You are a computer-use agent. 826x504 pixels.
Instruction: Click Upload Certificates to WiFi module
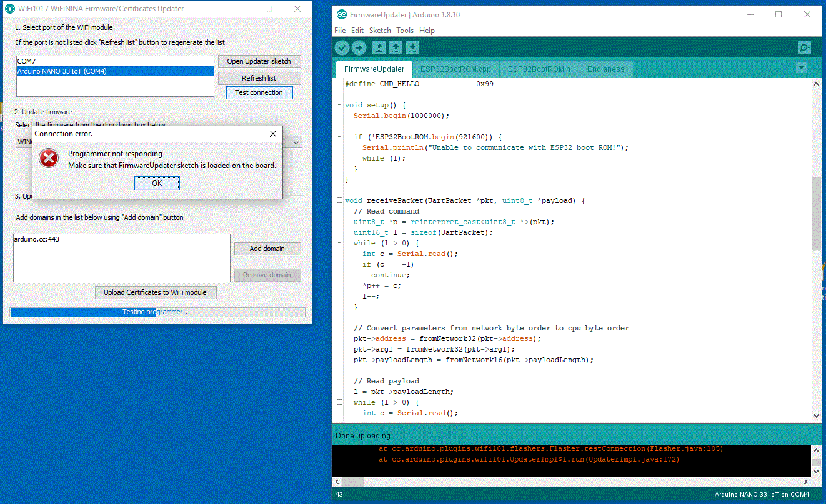pos(156,292)
